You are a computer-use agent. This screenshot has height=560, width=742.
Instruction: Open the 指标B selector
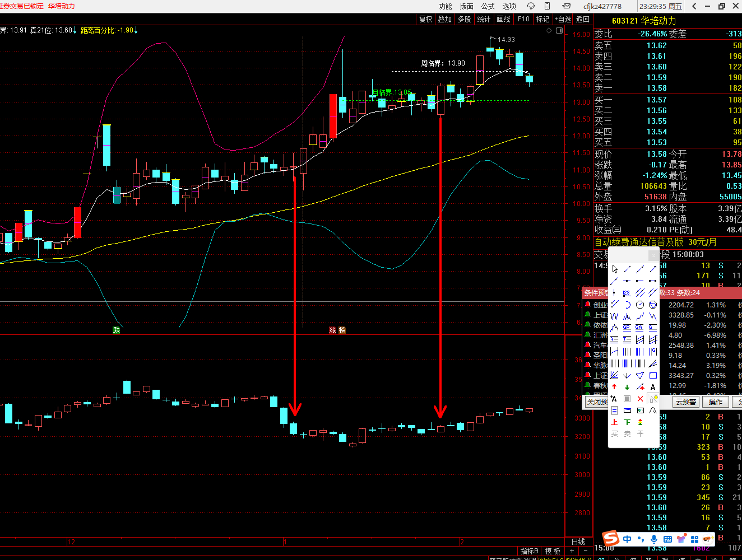pos(530,551)
